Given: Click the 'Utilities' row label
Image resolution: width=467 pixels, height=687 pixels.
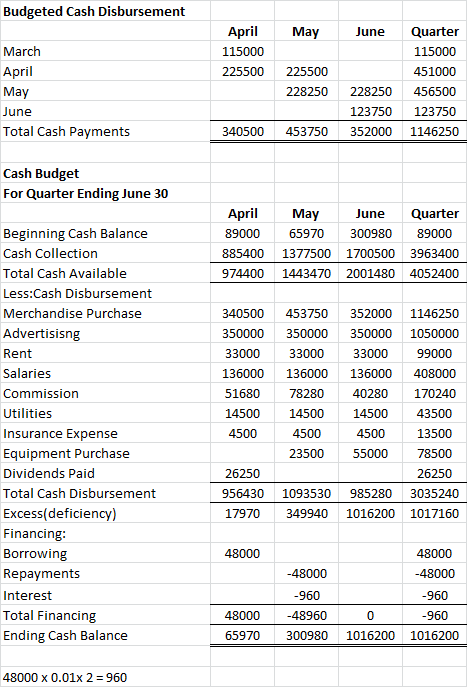Looking at the screenshot, I should pos(105,413).
